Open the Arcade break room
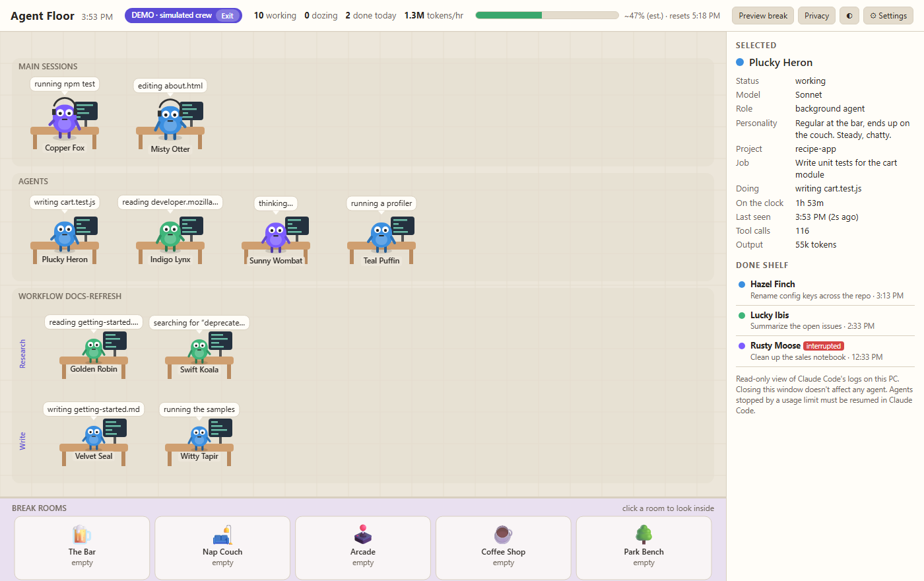The height and width of the screenshot is (581, 924). click(363, 548)
